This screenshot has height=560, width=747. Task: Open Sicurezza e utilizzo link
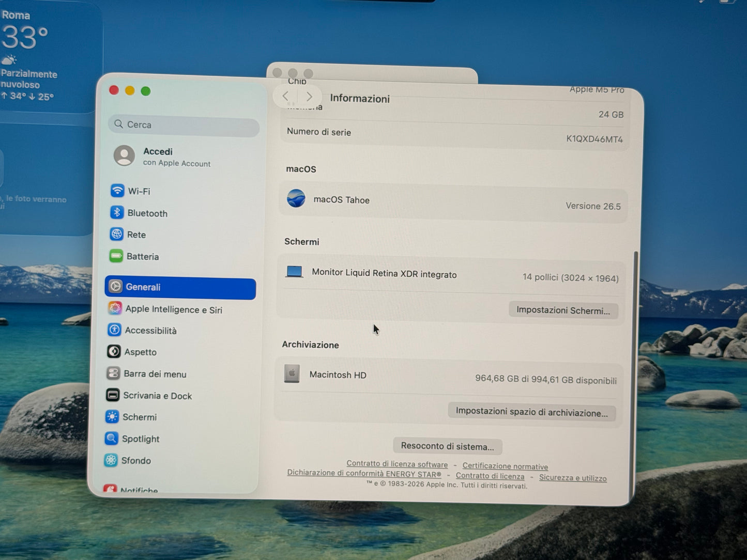click(x=573, y=478)
